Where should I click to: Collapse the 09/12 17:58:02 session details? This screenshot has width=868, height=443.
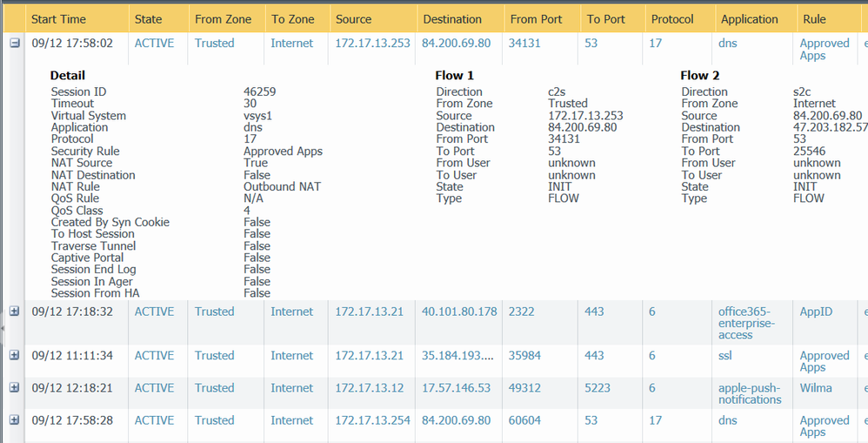click(15, 44)
